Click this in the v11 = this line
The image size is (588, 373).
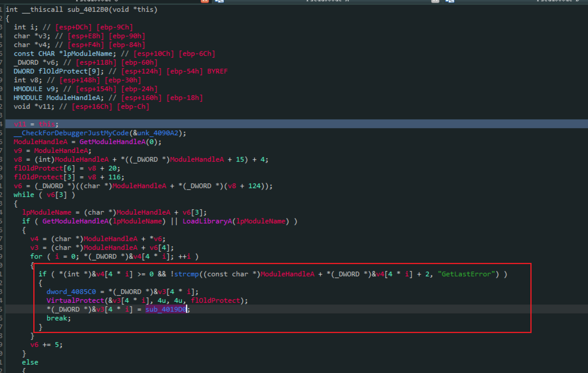click(x=47, y=124)
